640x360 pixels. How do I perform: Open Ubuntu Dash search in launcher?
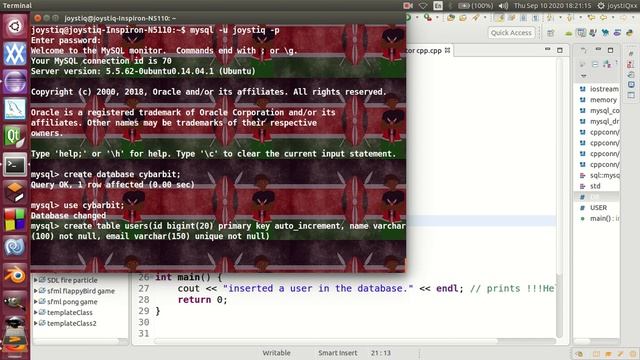point(15,27)
